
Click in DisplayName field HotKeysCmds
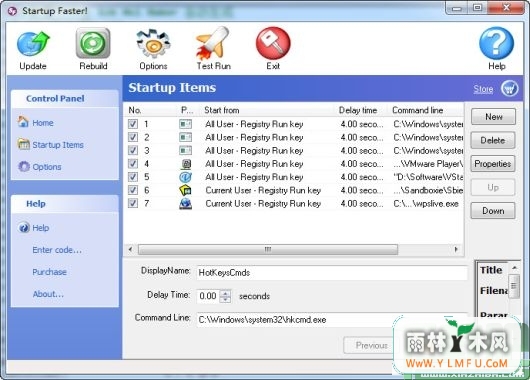332,273
